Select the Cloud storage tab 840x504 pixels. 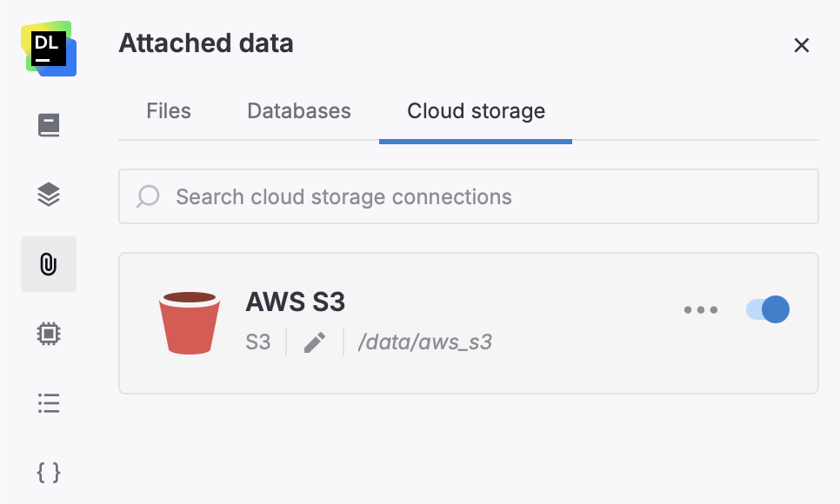475,110
